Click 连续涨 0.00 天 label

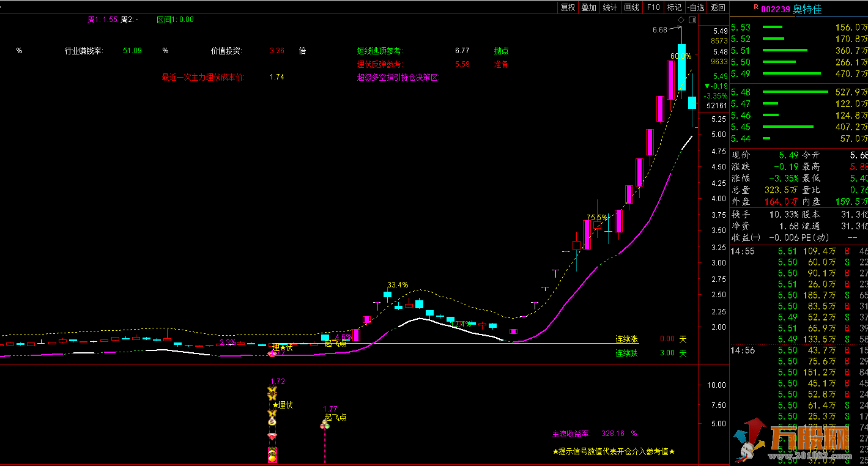tap(651, 339)
